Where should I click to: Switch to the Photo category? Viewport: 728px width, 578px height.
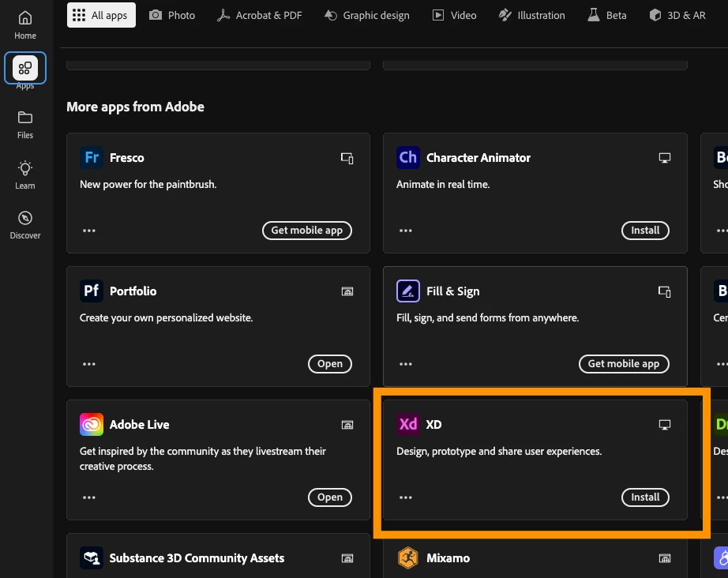(172, 15)
